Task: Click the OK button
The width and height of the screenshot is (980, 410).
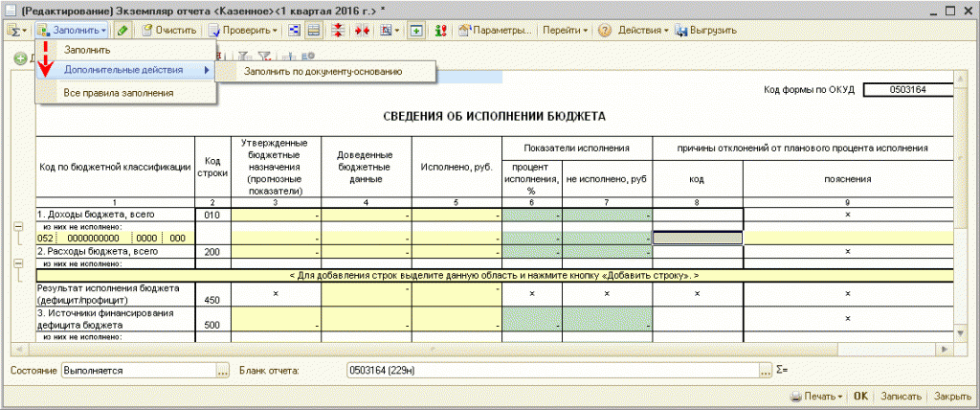Action: [860, 397]
